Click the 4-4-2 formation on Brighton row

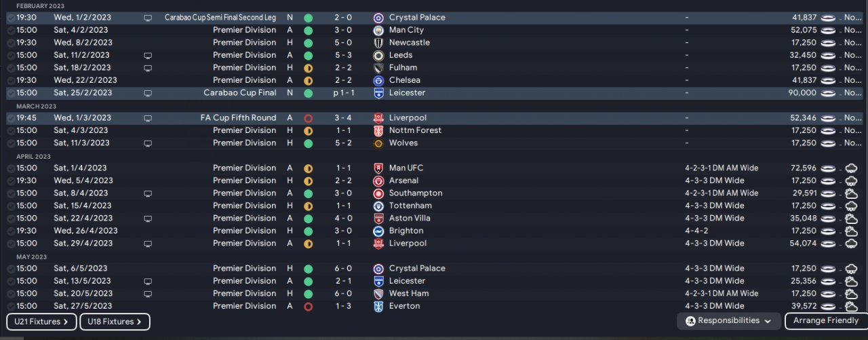click(x=696, y=231)
